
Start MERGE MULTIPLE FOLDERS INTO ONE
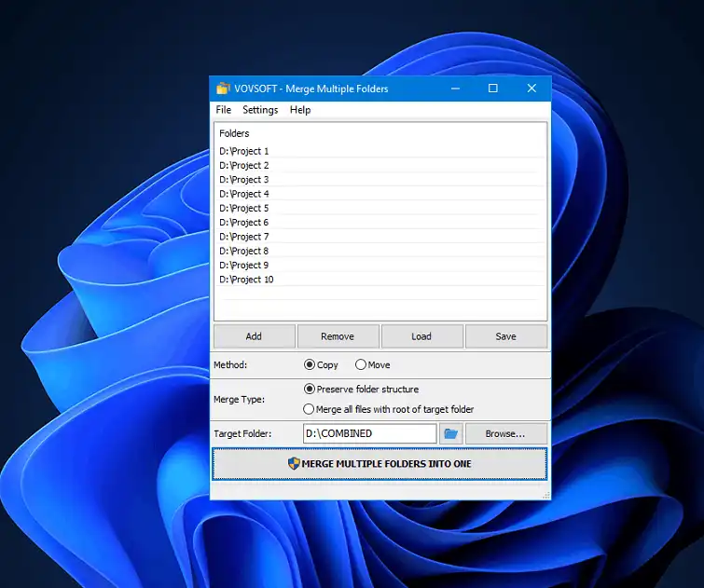[x=380, y=463]
